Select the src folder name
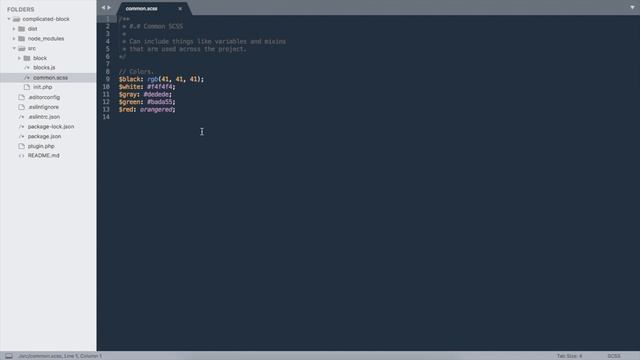Viewport: 640px width, 360px height. pos(32,48)
